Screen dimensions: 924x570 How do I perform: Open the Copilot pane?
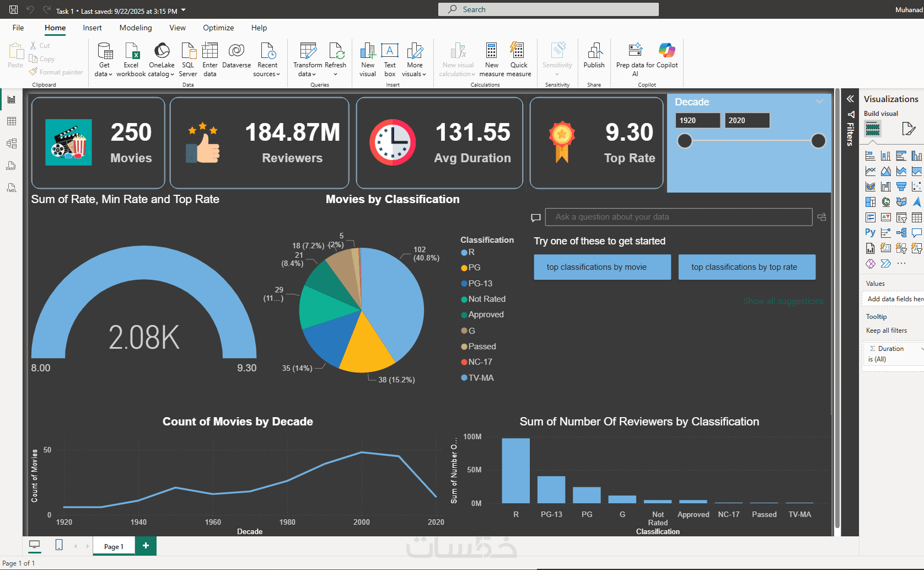pos(667,56)
